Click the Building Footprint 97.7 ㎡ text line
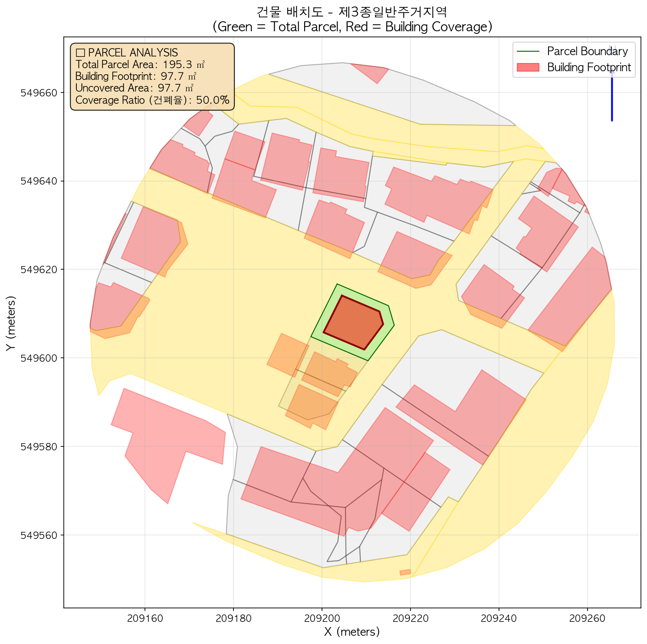Viewport: 647px width, 644px height. (135, 76)
